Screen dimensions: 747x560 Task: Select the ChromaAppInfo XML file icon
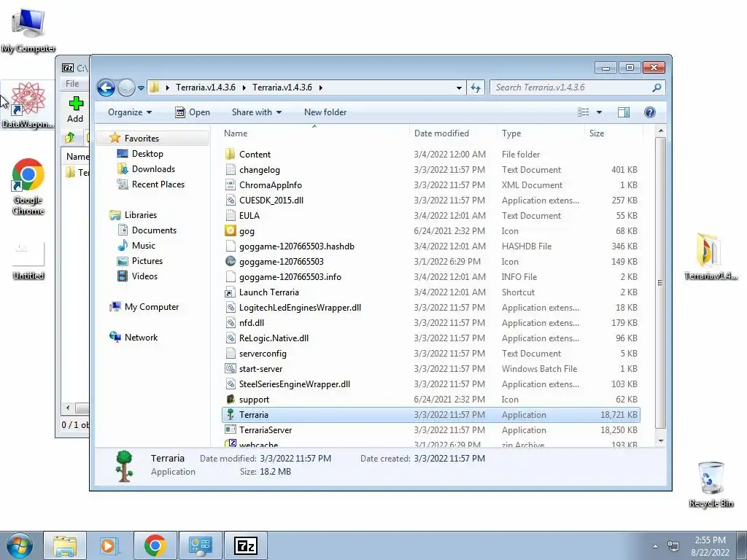pos(231,184)
